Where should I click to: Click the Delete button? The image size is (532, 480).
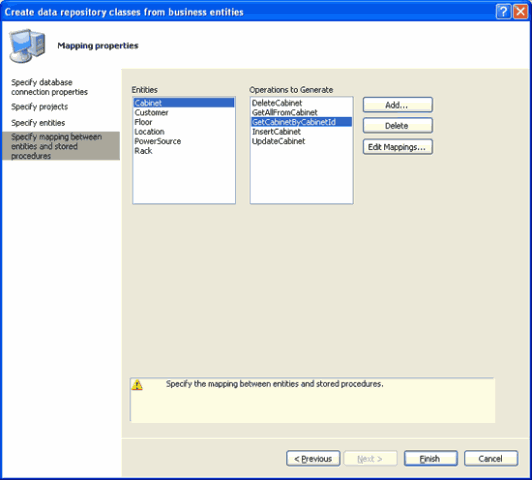[398, 126]
